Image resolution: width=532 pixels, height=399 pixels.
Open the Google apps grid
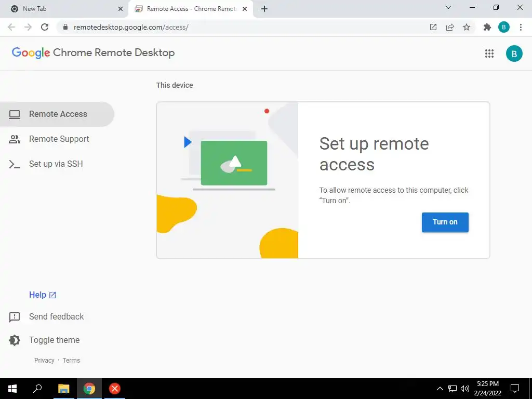(489, 54)
